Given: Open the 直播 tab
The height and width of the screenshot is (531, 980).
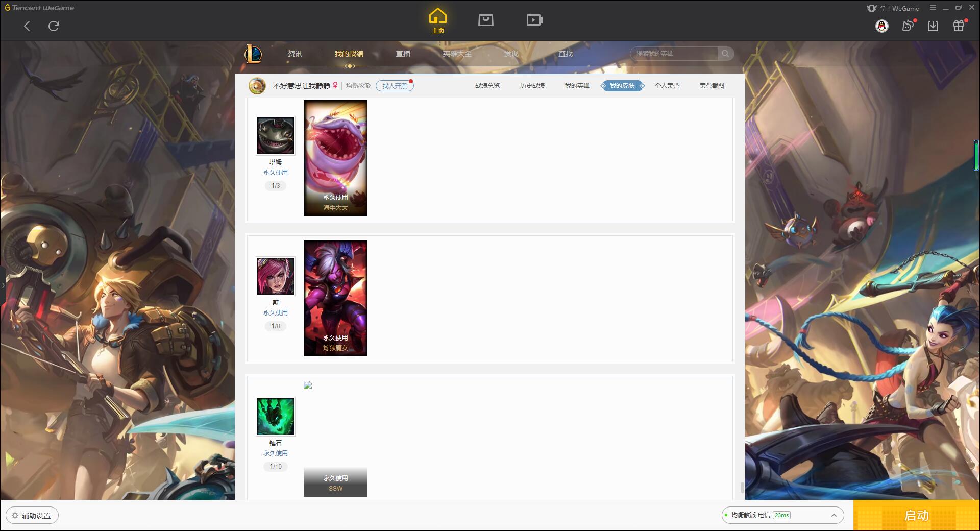Looking at the screenshot, I should pyautogui.click(x=403, y=54).
